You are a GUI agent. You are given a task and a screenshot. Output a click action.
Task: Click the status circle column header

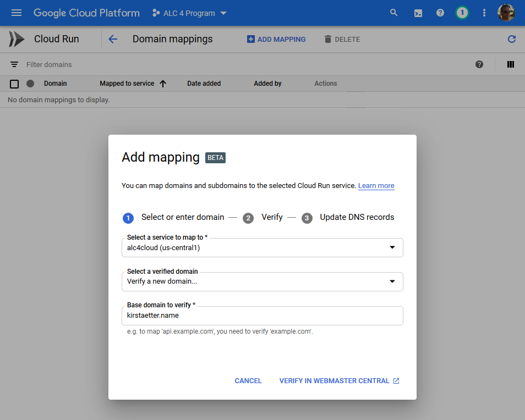click(x=30, y=84)
